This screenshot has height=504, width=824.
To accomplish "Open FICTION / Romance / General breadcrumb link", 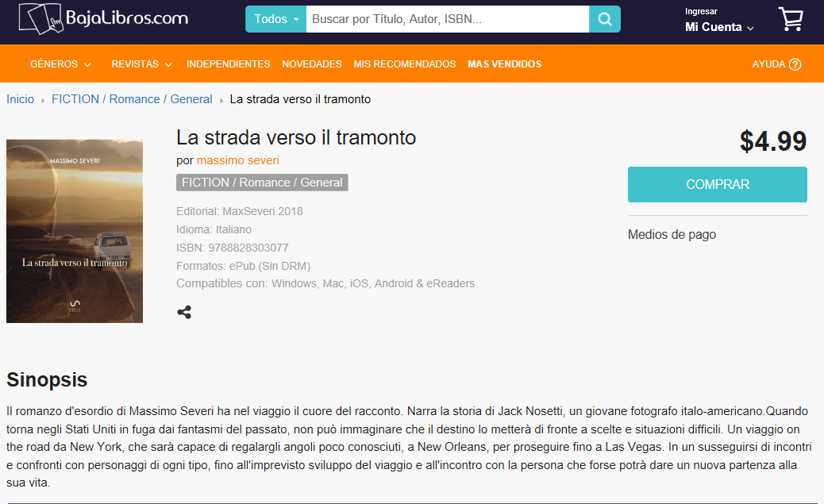I will (132, 99).
